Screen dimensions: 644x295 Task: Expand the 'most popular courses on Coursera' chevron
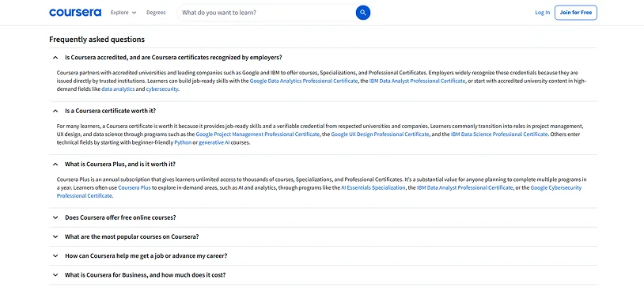click(55, 236)
